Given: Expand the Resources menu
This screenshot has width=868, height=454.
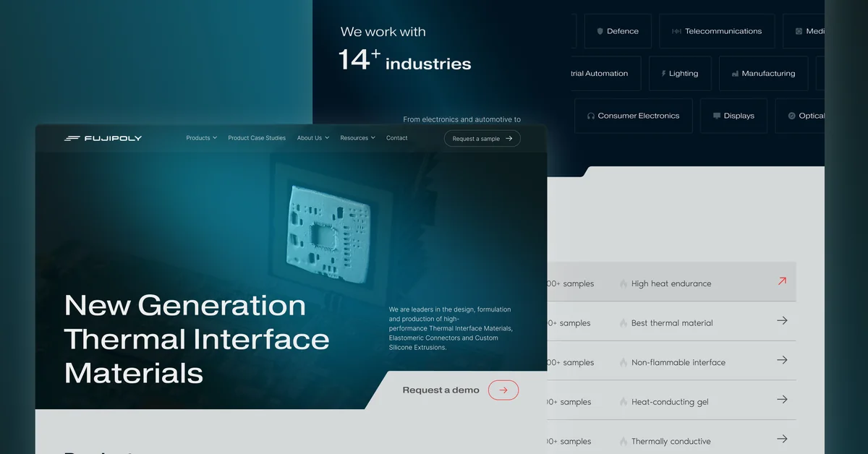Looking at the screenshot, I should 358,138.
